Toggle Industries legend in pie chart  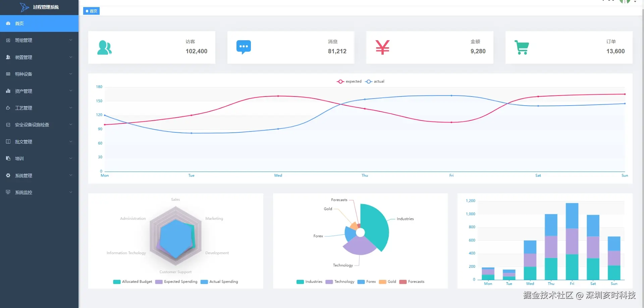click(309, 282)
